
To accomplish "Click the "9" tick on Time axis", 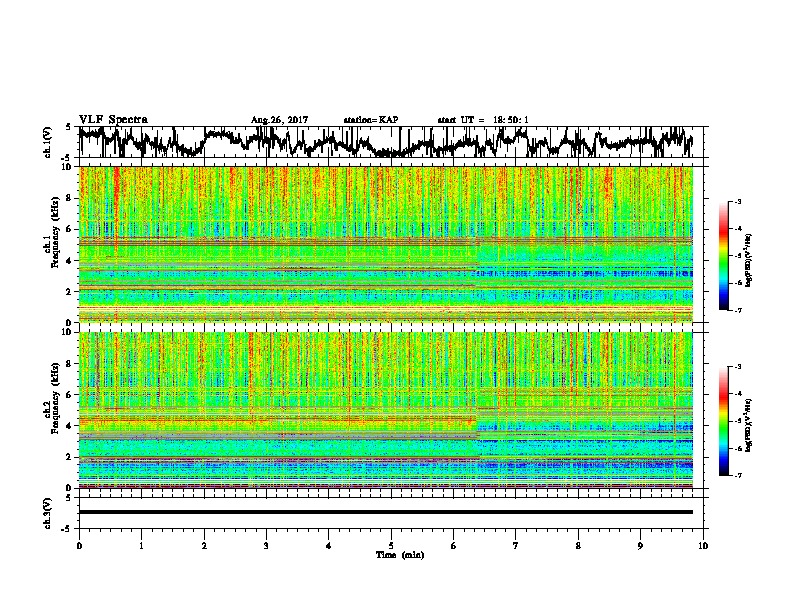I will click(640, 546).
